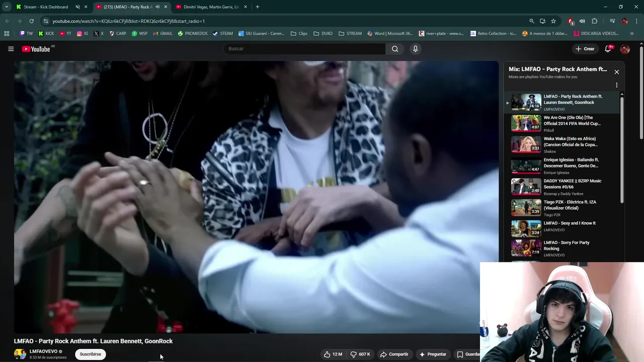Focus the Buscar search field
This screenshot has height=362, width=644.
click(304, 49)
